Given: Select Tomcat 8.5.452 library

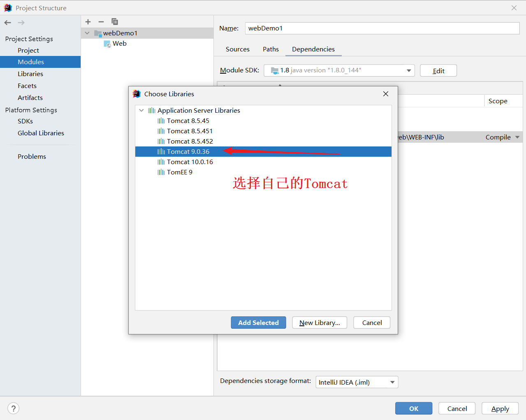Looking at the screenshot, I should (263, 142).
